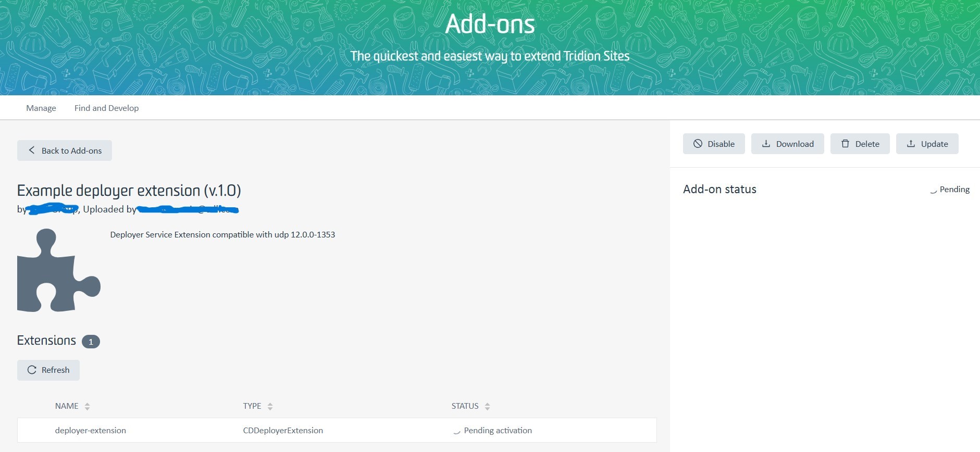Click the Add-ons banner title
Image resolution: width=980 pixels, height=452 pixels.
click(x=490, y=24)
